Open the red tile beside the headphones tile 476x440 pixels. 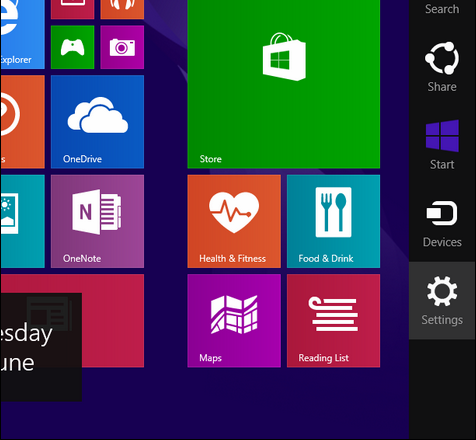pyautogui.click(x=72, y=9)
